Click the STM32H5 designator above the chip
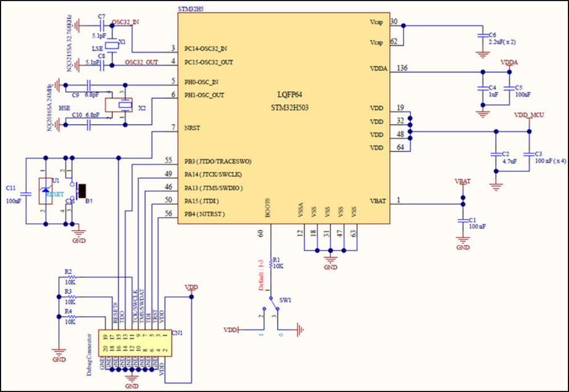 point(191,9)
